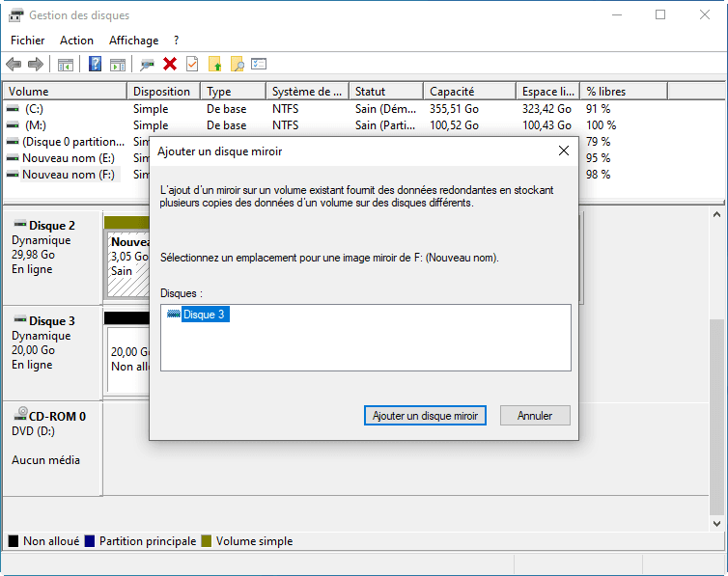Open the Fichier menu
Image resolution: width=728 pixels, height=576 pixels.
[27, 41]
